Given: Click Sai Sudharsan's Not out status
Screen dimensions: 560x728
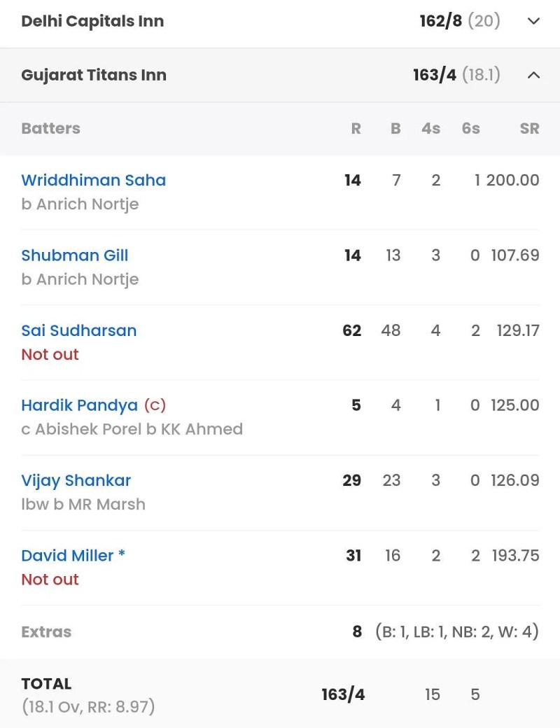Looking at the screenshot, I should pos(50,354).
